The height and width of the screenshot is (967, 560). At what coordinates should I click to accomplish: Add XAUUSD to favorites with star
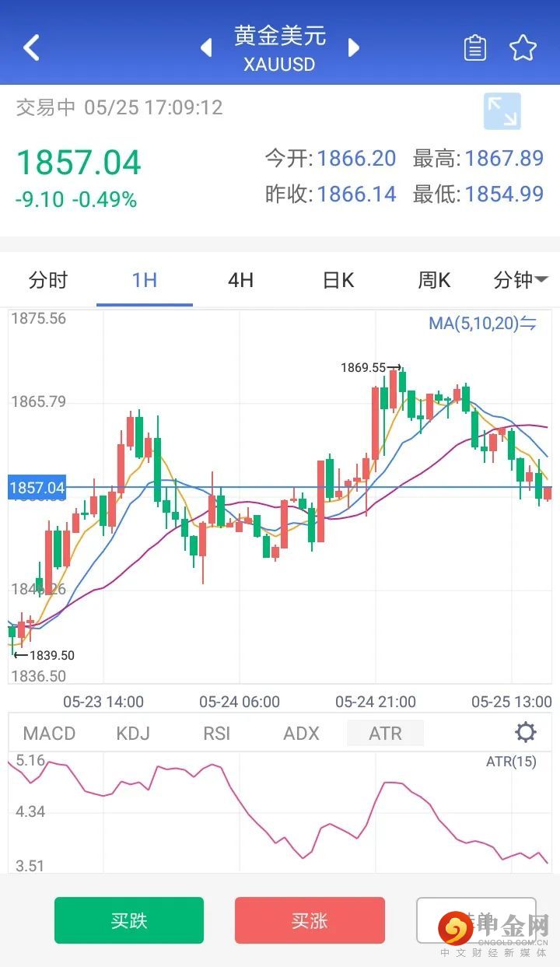523,48
